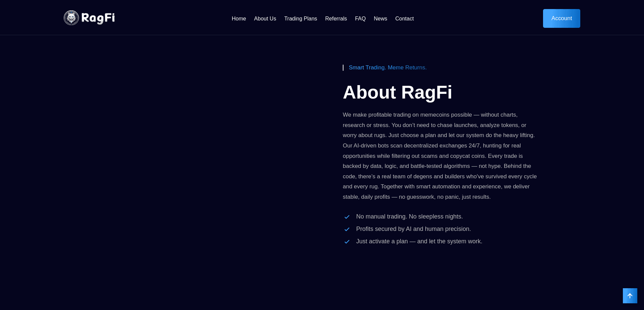Navigate to Trading Plans
This screenshot has width=644, height=310.
point(301,18)
